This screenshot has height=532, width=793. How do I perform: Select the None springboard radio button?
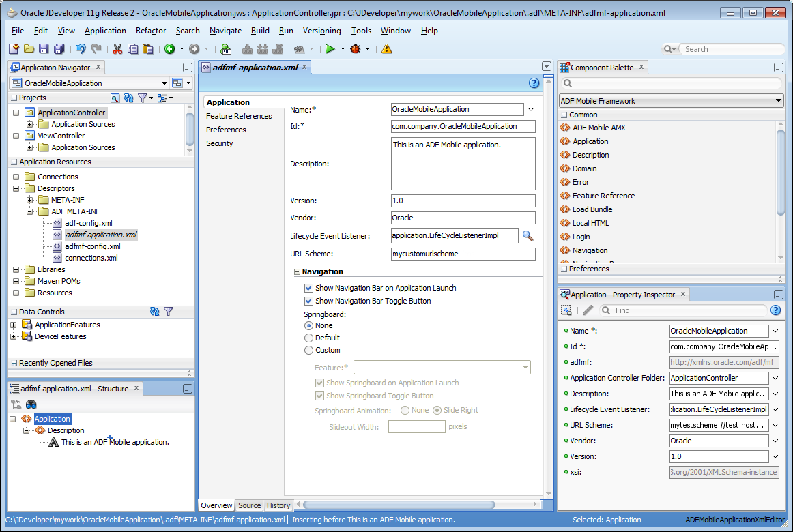[x=308, y=326]
